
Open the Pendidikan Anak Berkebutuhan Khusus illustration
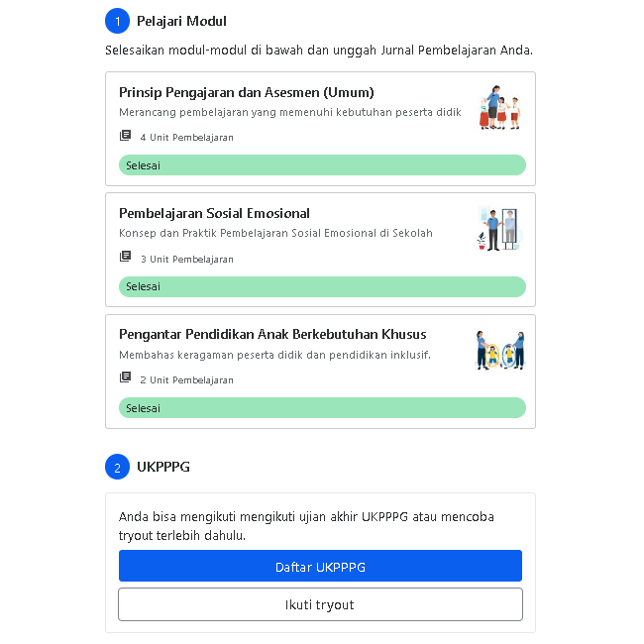point(498,351)
